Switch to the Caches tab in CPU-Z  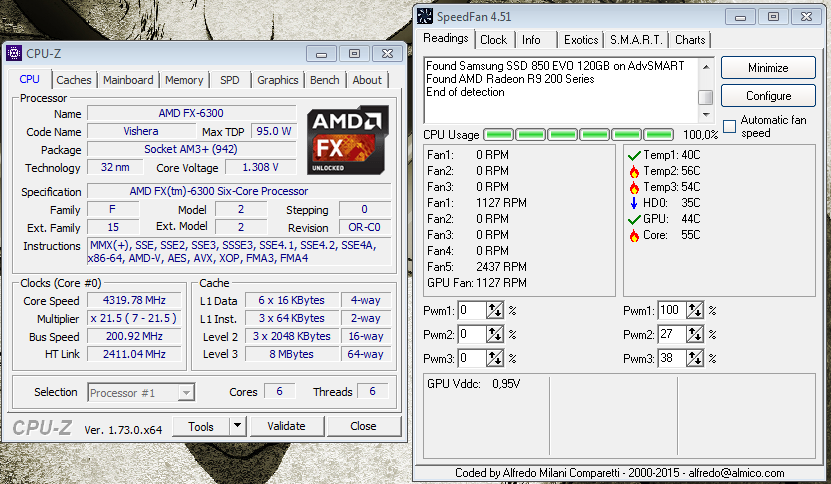(74, 80)
